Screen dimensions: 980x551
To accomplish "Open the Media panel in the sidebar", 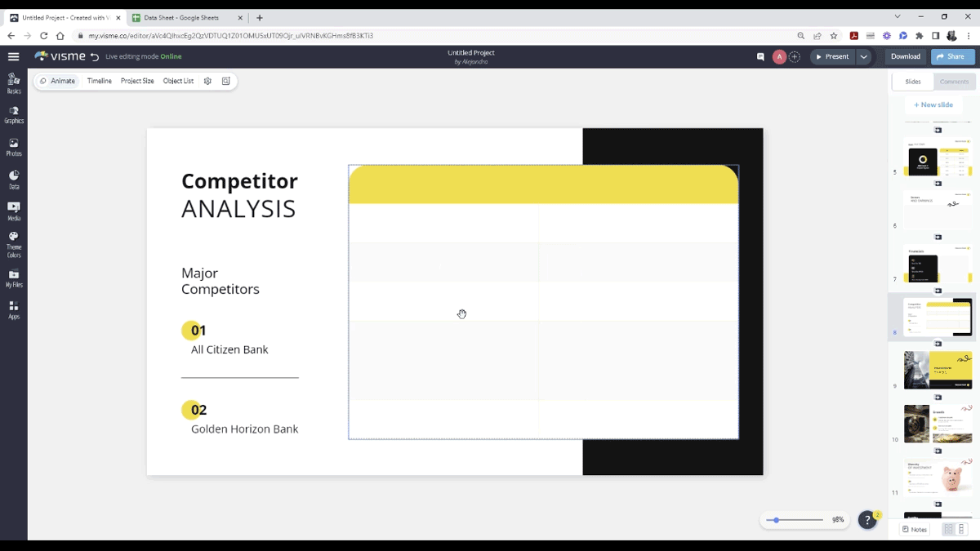I will click(x=13, y=211).
